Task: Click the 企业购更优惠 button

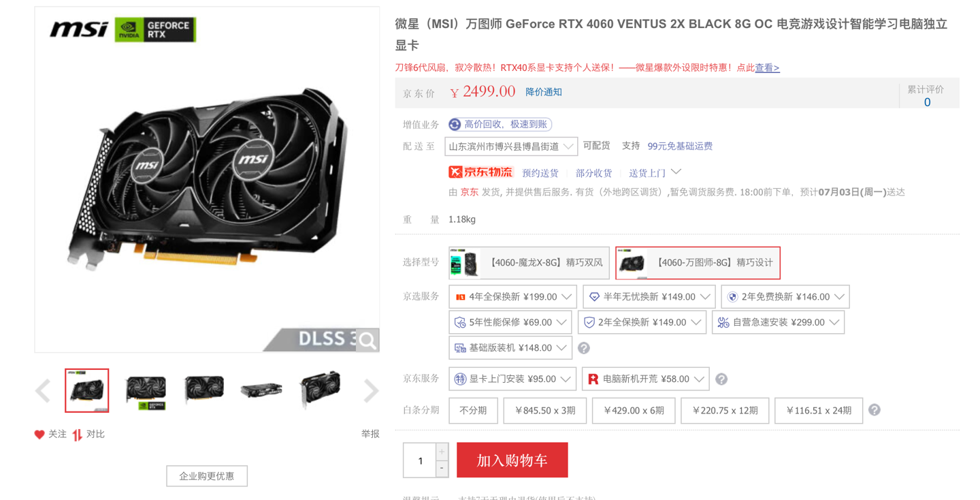Action: 207,476
